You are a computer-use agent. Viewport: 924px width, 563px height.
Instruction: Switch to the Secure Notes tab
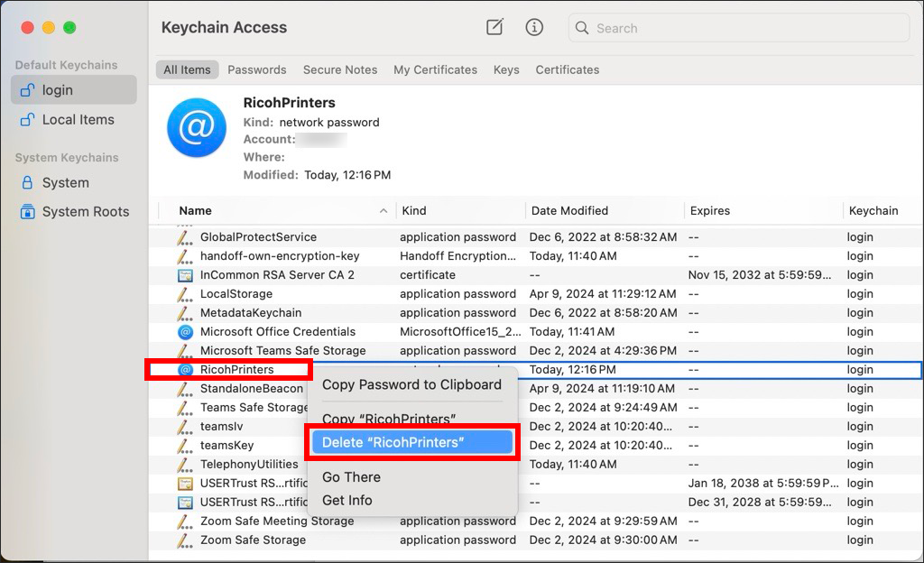click(339, 69)
